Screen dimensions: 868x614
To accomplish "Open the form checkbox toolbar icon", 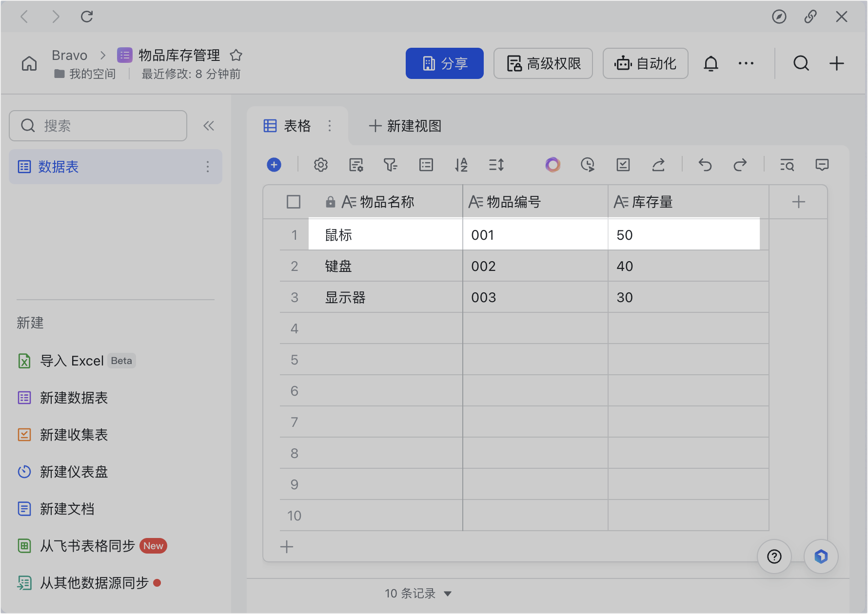I will [x=623, y=165].
